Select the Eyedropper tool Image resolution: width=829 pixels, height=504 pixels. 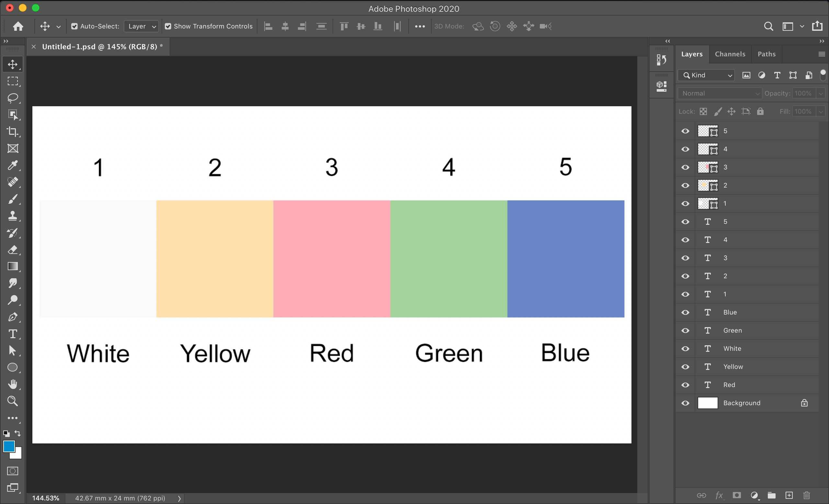click(x=13, y=165)
